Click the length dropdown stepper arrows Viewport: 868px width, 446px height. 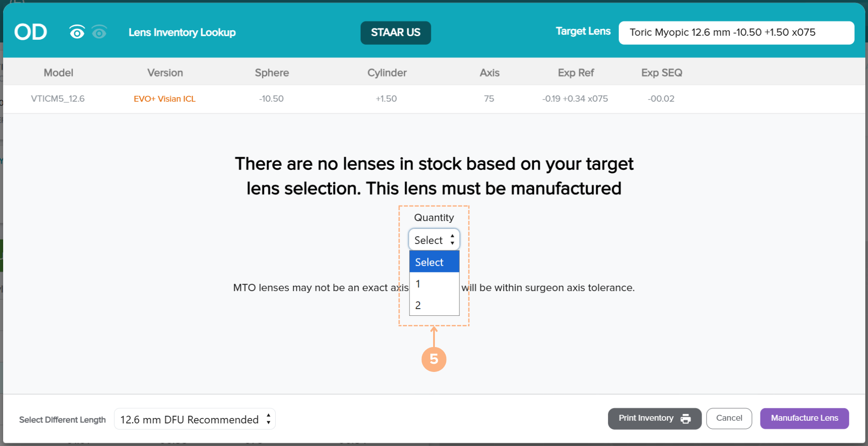click(x=269, y=419)
